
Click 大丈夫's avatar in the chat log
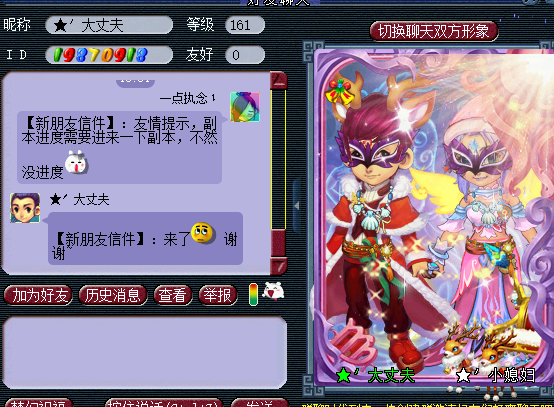[x=25, y=208]
